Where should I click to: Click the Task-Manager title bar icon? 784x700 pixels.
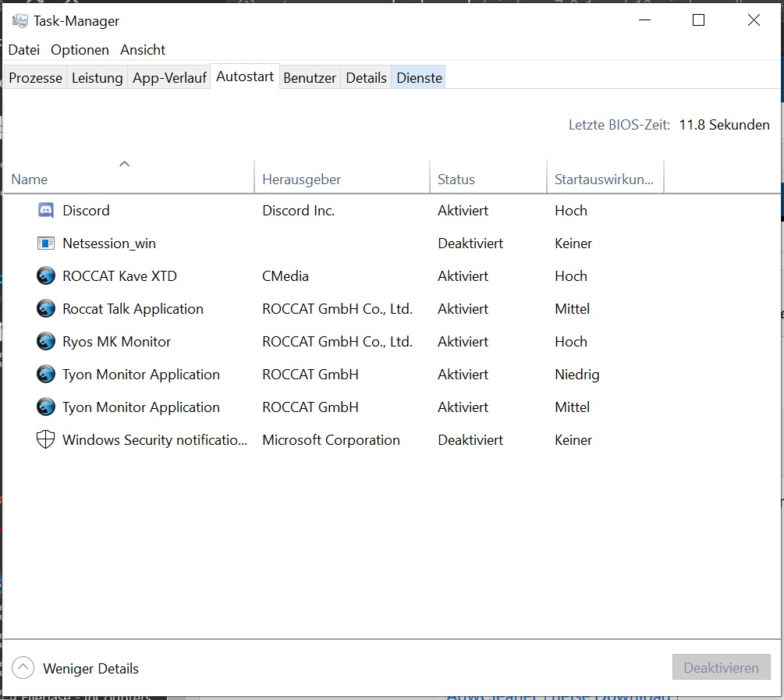[x=20, y=21]
